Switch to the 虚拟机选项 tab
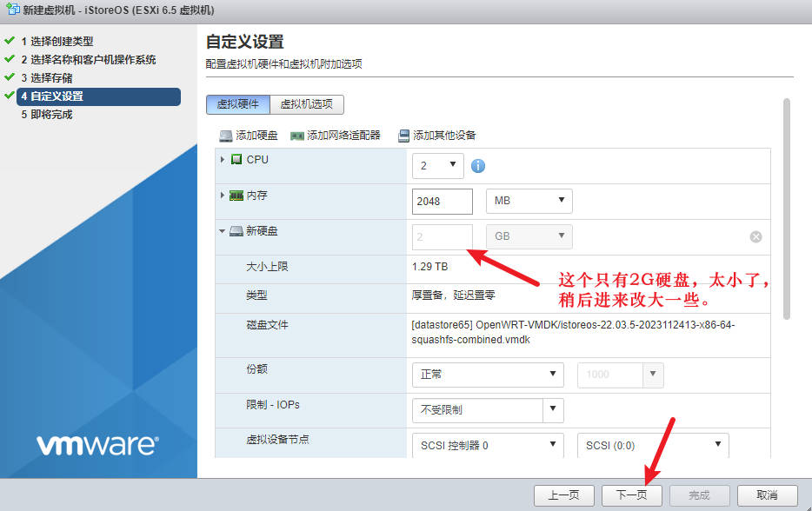The image size is (812, 511). pyautogui.click(x=307, y=104)
